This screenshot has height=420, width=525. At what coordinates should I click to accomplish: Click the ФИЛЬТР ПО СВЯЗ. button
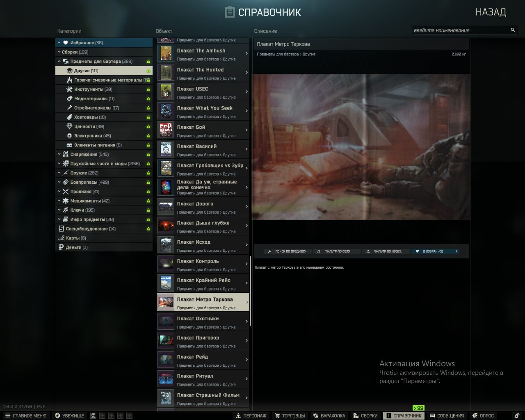tap(337, 251)
